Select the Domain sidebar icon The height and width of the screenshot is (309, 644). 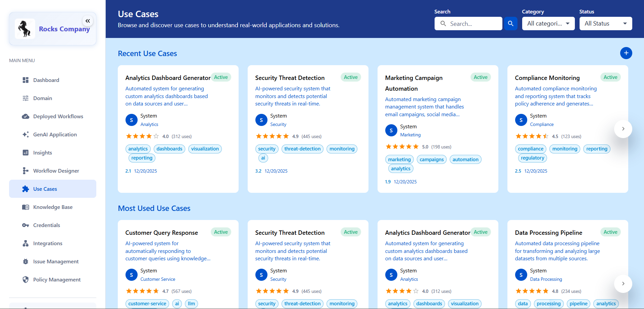click(26, 98)
